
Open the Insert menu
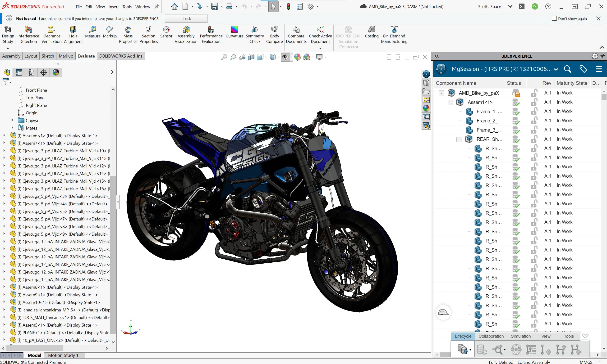[113, 7]
